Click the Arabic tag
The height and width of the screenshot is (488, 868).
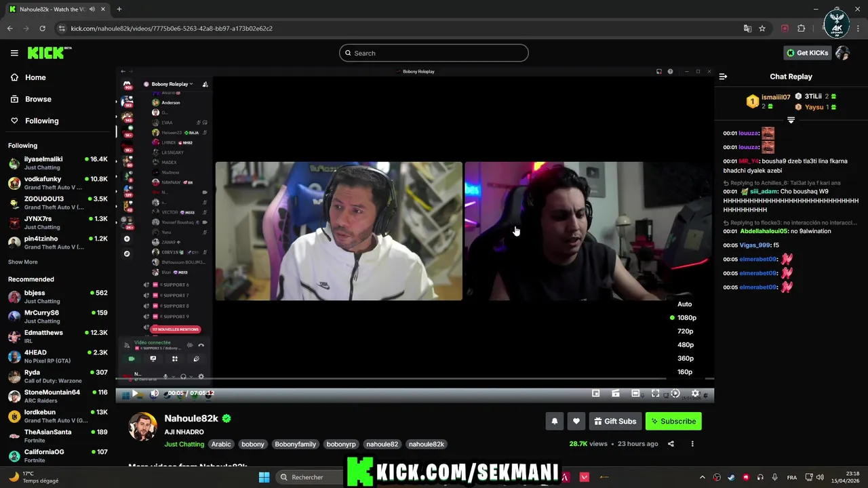[221, 444]
